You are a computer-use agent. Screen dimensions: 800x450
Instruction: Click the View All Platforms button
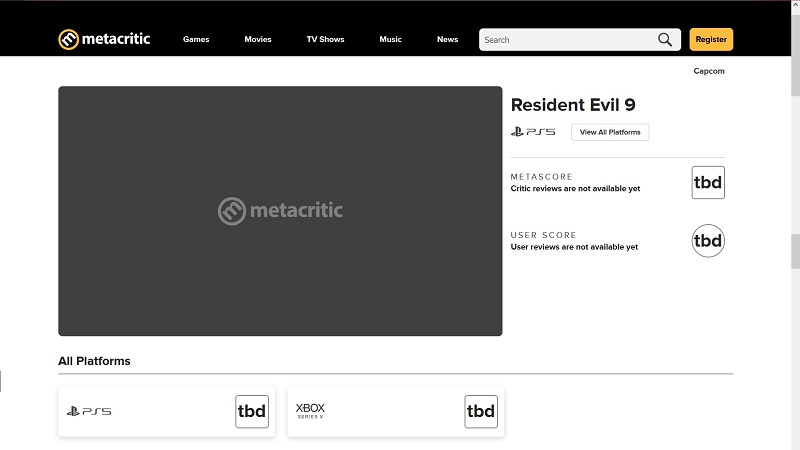pyautogui.click(x=610, y=132)
